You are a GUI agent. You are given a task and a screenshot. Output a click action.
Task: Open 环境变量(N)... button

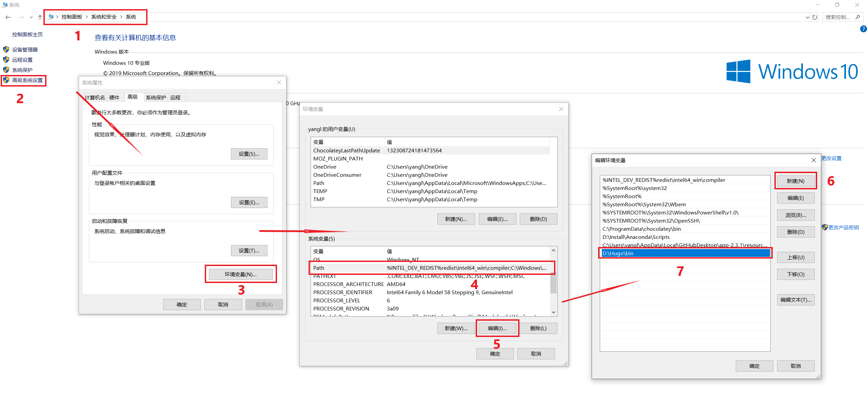pyautogui.click(x=241, y=274)
